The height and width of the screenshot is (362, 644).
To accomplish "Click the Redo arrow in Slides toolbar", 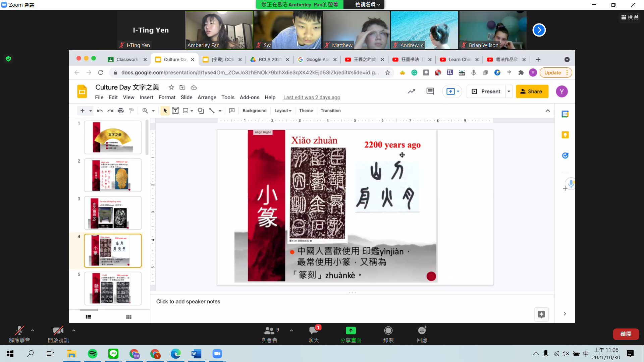I will (x=110, y=111).
